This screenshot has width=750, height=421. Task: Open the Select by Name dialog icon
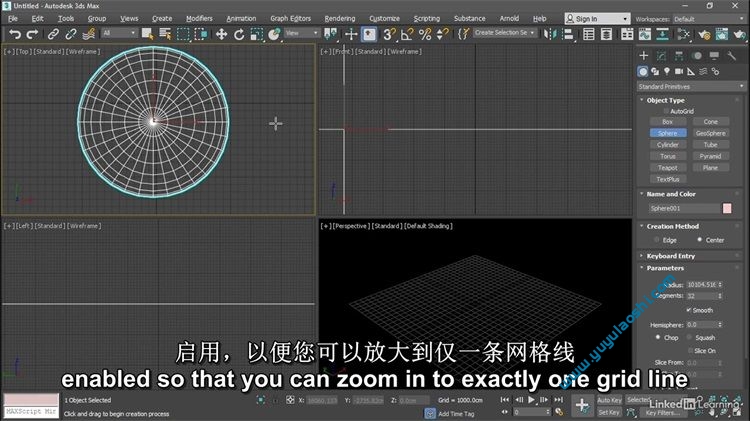click(165, 34)
